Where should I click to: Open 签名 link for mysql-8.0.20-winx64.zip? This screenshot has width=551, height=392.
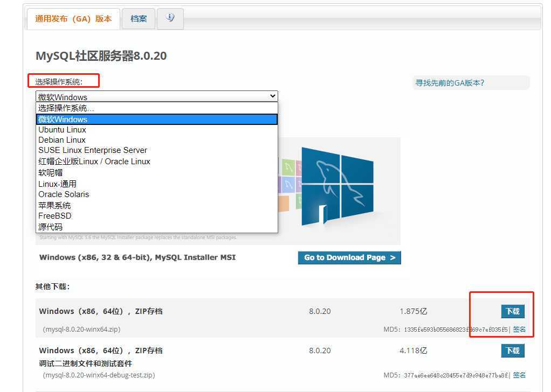pyautogui.click(x=519, y=330)
